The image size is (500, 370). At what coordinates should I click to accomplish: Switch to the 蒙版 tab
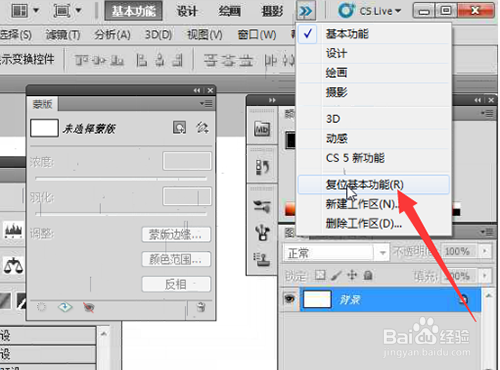coord(42,104)
